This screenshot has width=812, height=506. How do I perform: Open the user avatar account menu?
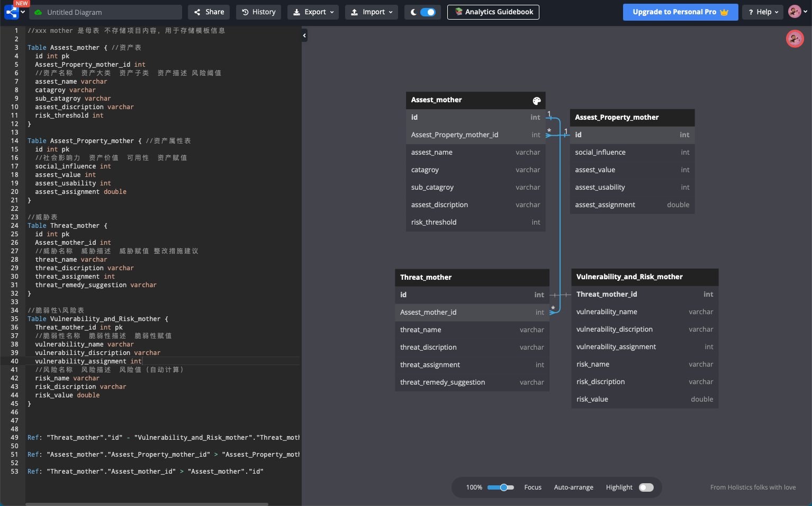798,12
